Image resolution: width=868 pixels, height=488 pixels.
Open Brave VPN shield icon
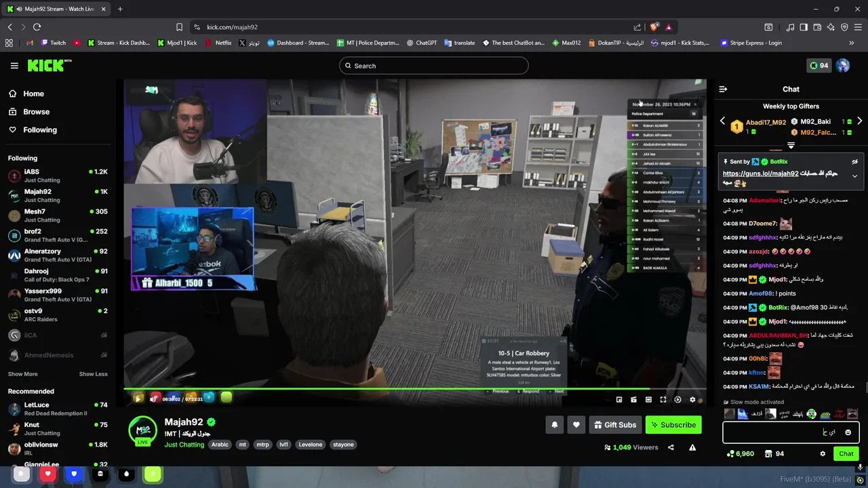pyautogui.click(x=844, y=27)
